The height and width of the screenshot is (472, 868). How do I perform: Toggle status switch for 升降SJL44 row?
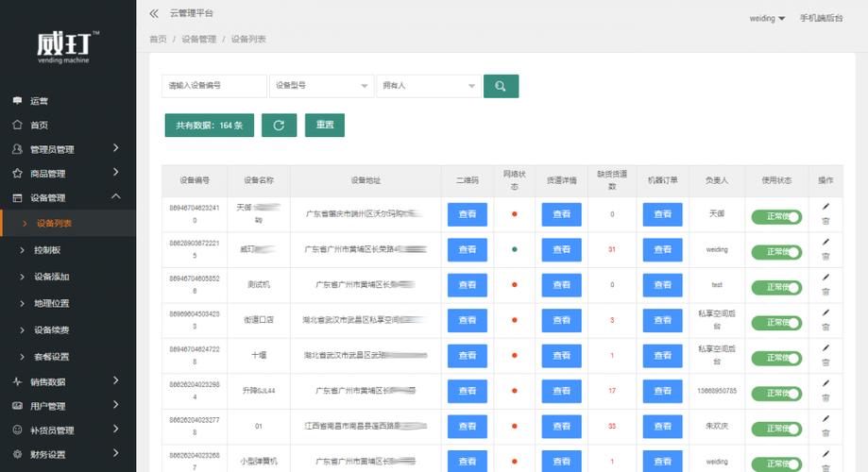(x=776, y=394)
